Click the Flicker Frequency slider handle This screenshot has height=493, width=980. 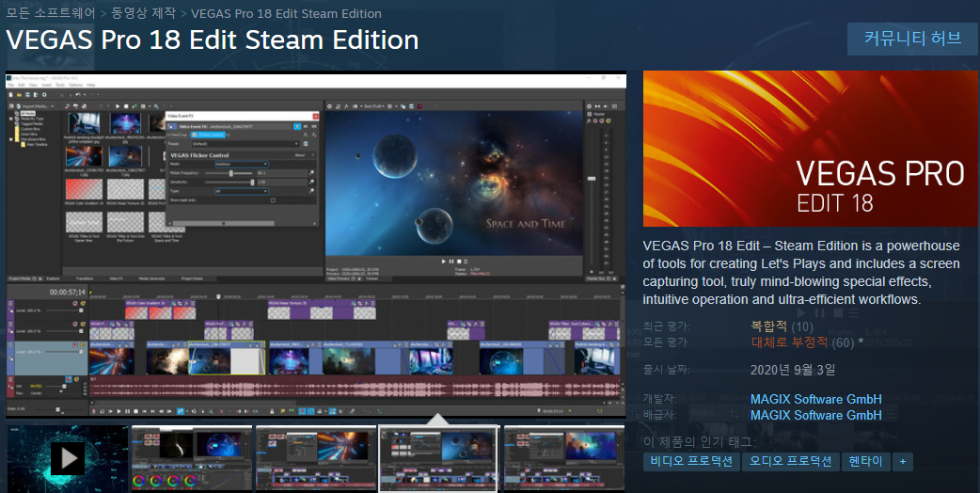tap(230, 173)
